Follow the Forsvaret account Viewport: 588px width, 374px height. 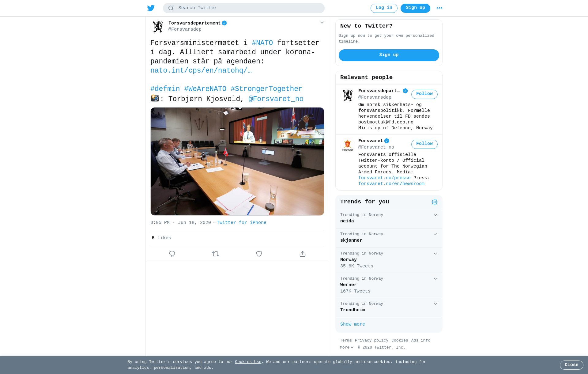point(424,144)
